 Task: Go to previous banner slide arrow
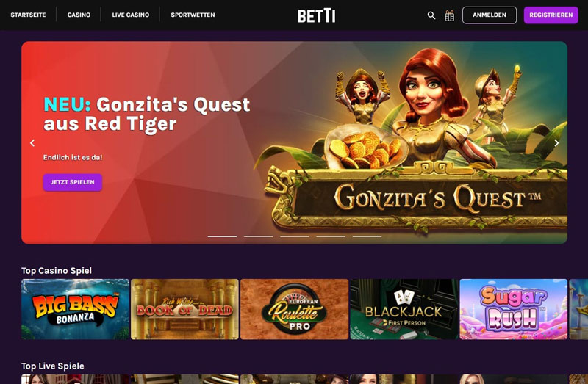(x=32, y=142)
